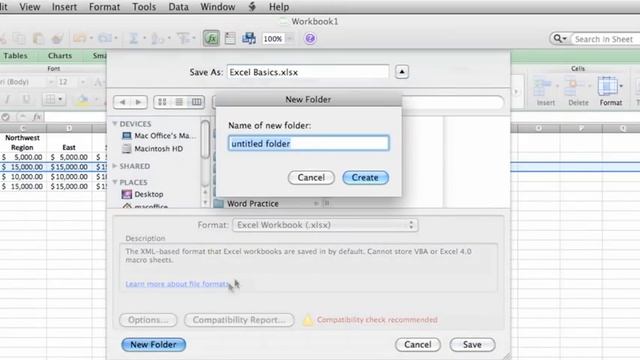Open the Data menu
Viewport: 640px width, 360px height.
point(178,7)
